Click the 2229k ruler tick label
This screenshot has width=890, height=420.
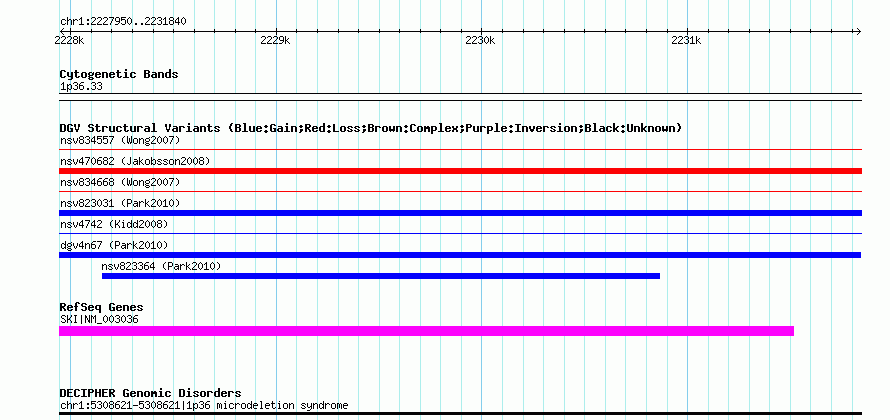275,41
